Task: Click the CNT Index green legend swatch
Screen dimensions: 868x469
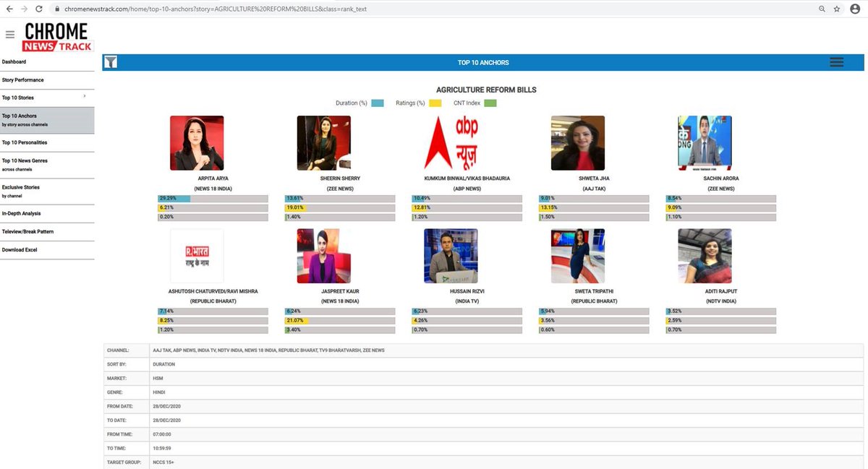Action: (x=490, y=103)
